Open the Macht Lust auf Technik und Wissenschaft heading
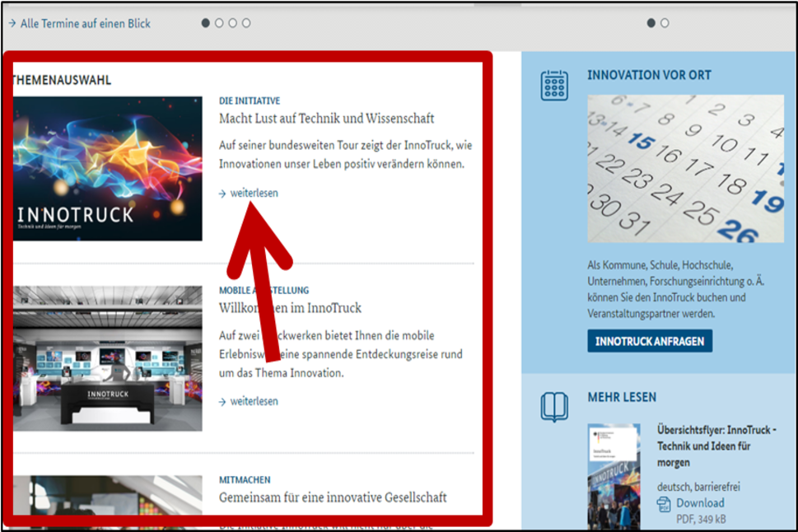Image resolution: width=798 pixels, height=532 pixels. coord(326,119)
